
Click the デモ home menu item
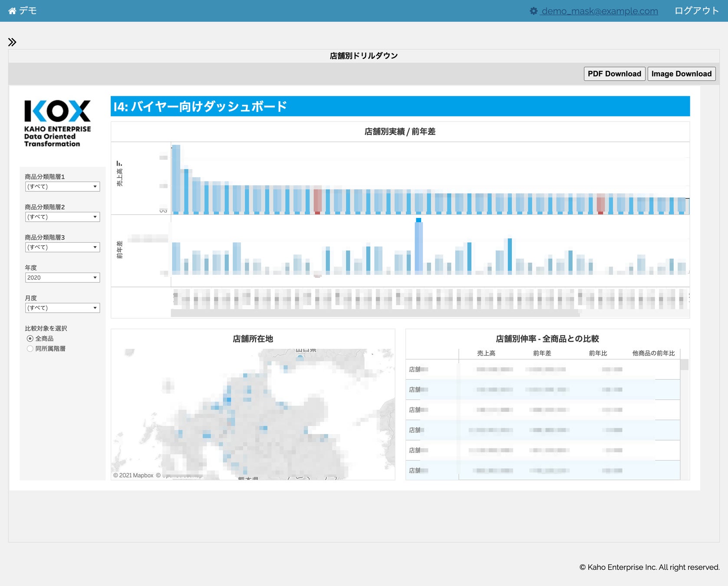tap(28, 11)
